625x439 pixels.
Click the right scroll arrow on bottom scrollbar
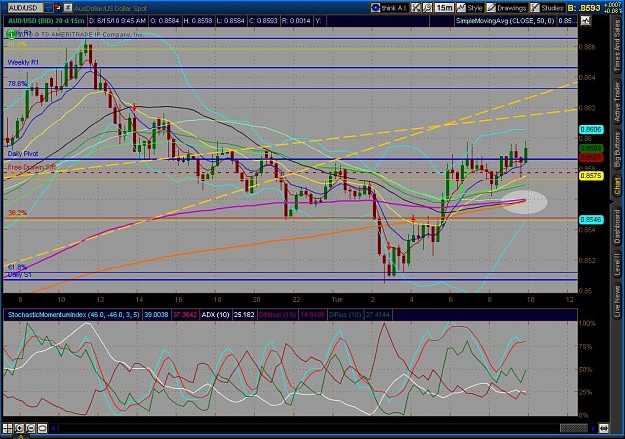click(x=593, y=429)
